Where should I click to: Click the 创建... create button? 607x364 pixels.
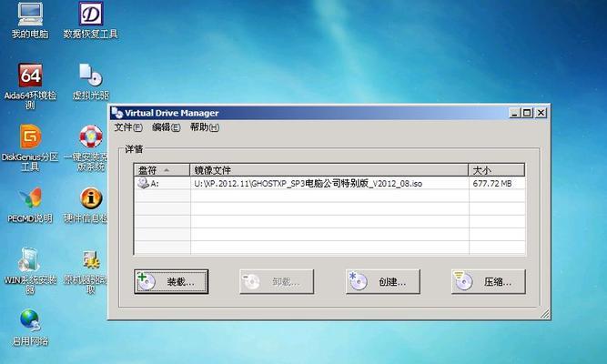[x=382, y=281]
